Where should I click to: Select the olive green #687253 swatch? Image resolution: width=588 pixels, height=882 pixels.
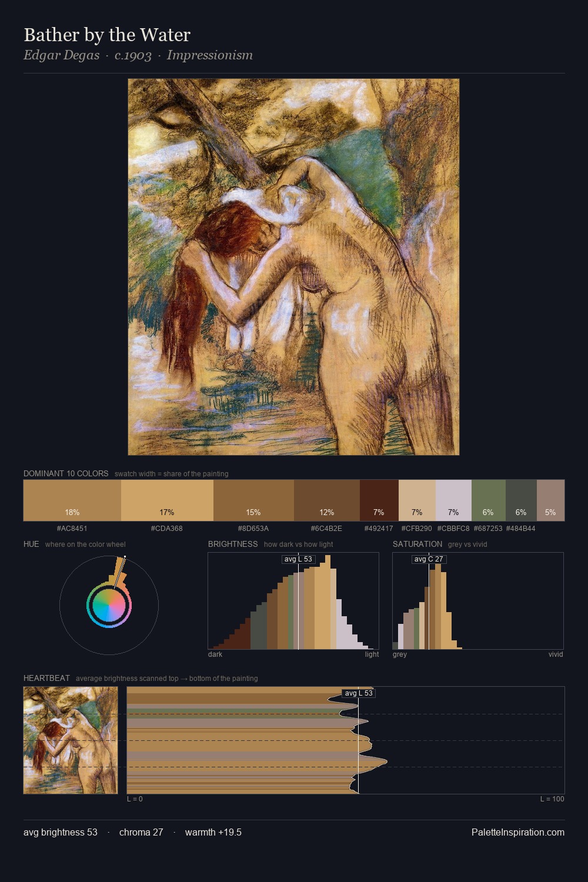point(488,500)
